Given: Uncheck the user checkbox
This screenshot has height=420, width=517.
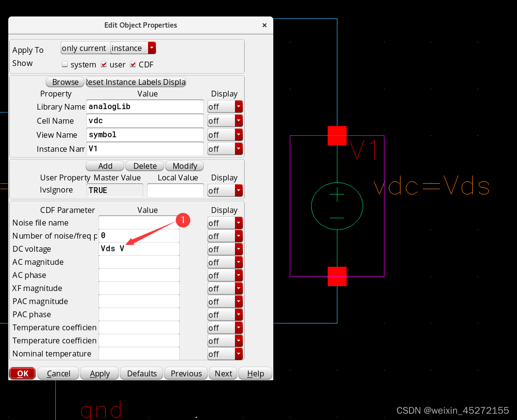Looking at the screenshot, I should (x=103, y=64).
